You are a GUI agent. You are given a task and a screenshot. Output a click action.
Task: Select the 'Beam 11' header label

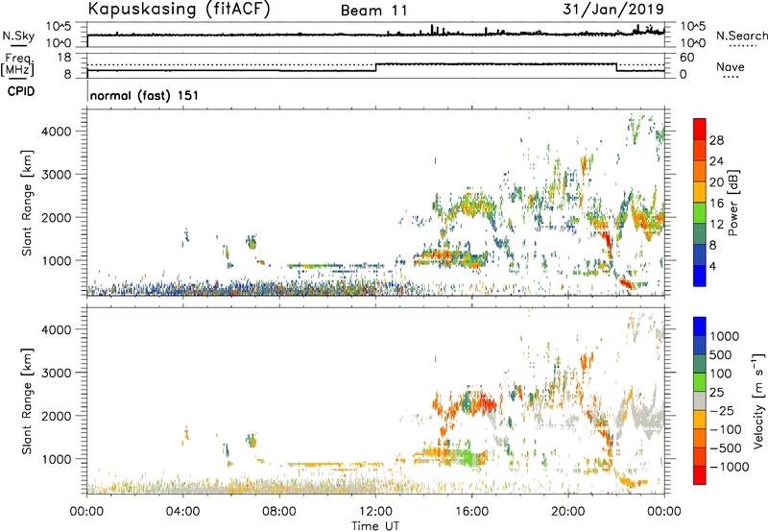[x=373, y=11]
